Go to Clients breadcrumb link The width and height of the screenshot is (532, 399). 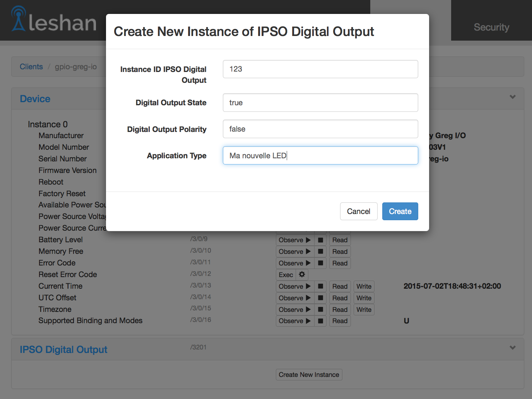coord(31,67)
